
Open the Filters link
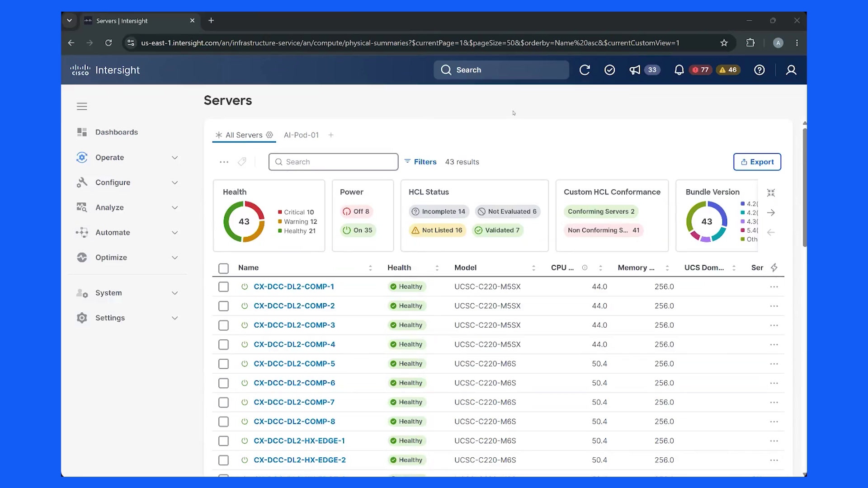tap(420, 162)
